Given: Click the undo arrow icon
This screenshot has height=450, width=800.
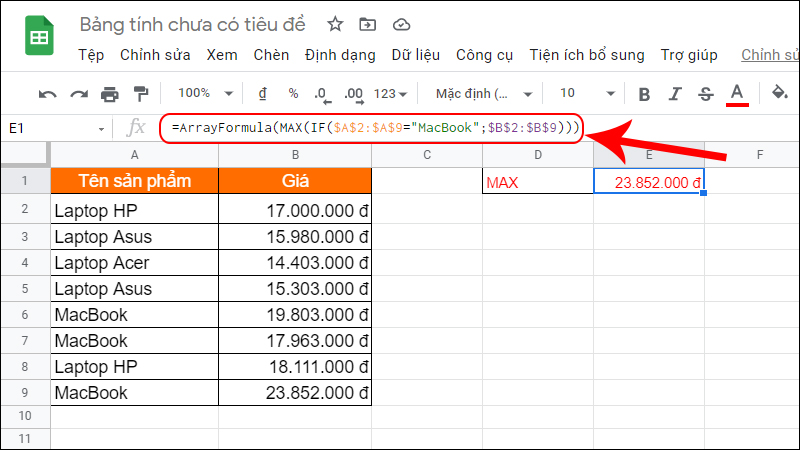Looking at the screenshot, I should pos(47,94).
